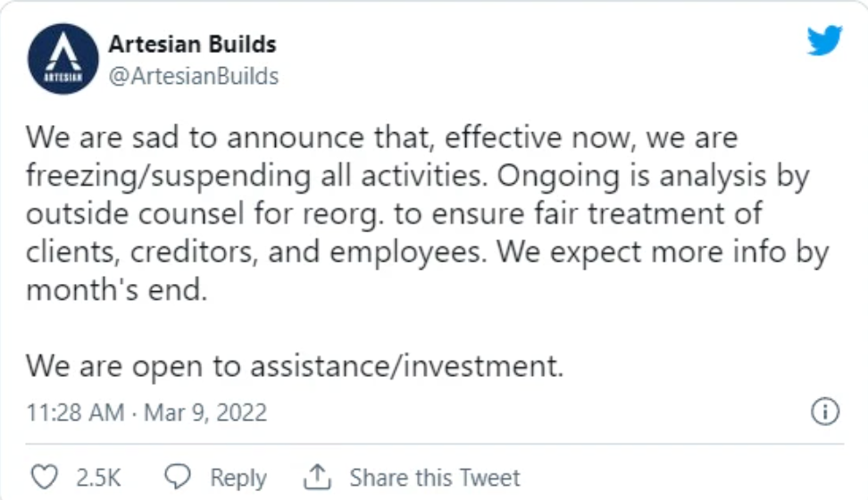Open the Artesian Builds display name
This screenshot has width=868, height=500.
pyautogui.click(x=192, y=43)
